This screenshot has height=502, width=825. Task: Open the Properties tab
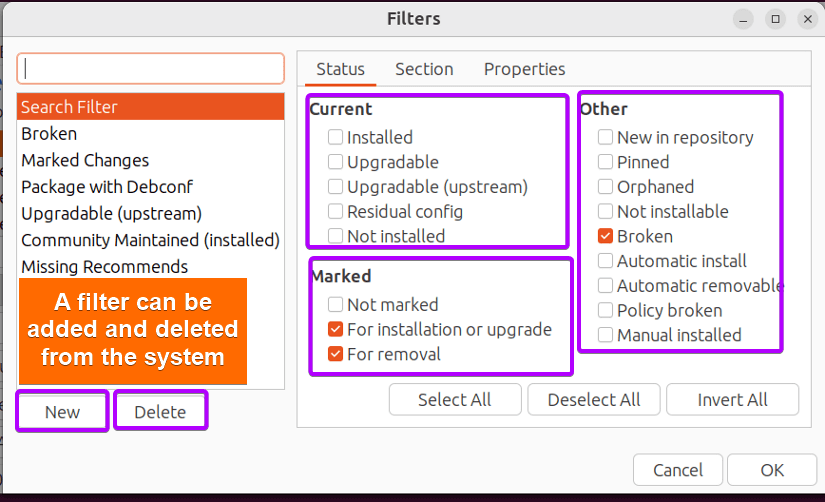point(525,69)
